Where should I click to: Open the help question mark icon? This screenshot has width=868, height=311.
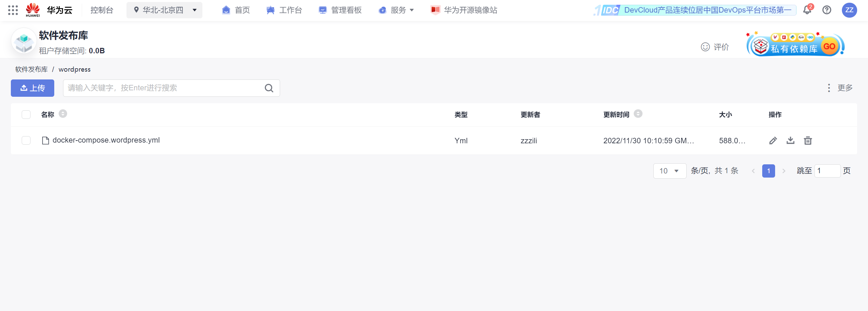[827, 10]
